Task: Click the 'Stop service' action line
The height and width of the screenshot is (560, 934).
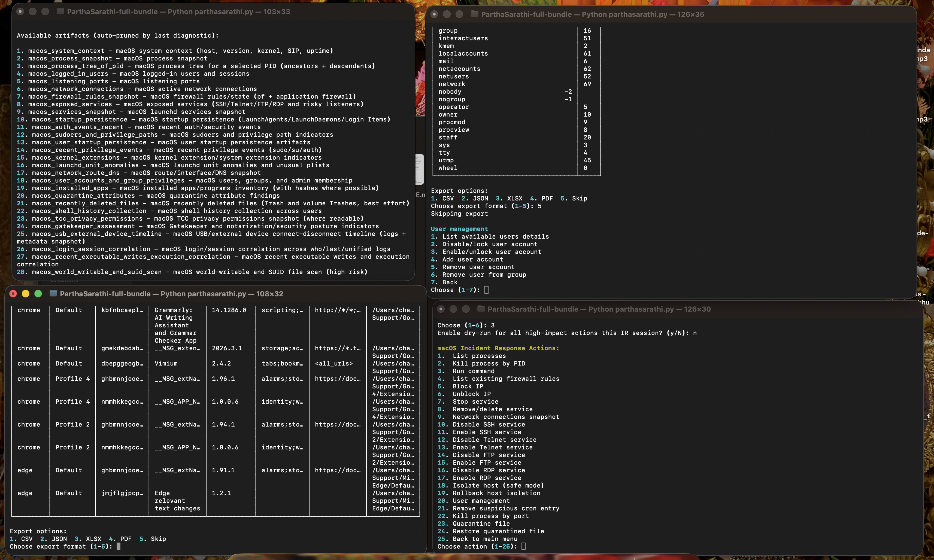Action: click(x=468, y=401)
